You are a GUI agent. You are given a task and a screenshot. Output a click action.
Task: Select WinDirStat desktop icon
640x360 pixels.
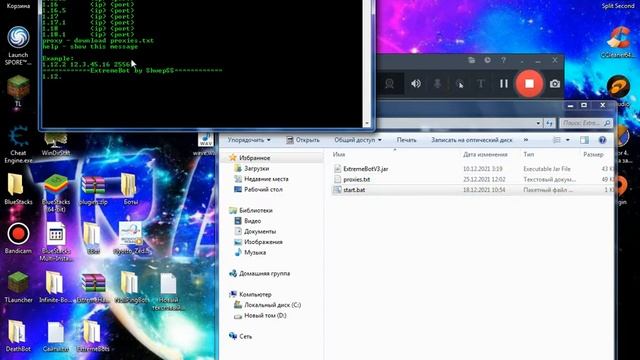(56, 144)
